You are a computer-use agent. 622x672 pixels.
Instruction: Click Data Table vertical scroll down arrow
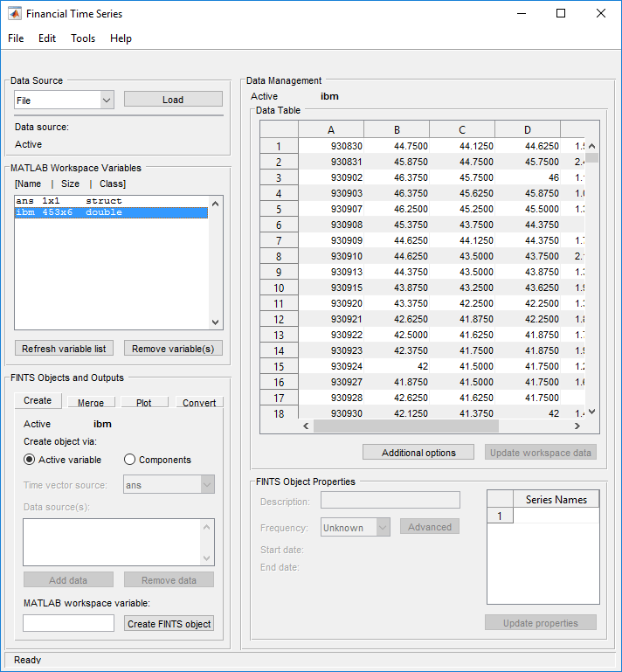592,412
